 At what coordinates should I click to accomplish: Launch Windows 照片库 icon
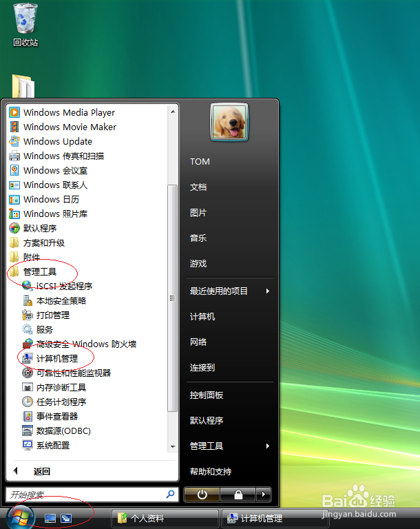tap(14, 214)
